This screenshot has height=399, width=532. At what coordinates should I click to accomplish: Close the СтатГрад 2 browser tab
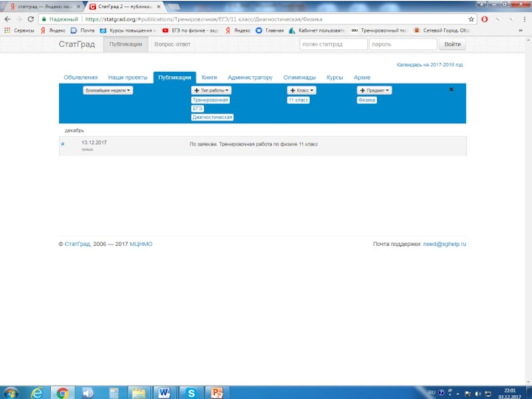coord(158,7)
